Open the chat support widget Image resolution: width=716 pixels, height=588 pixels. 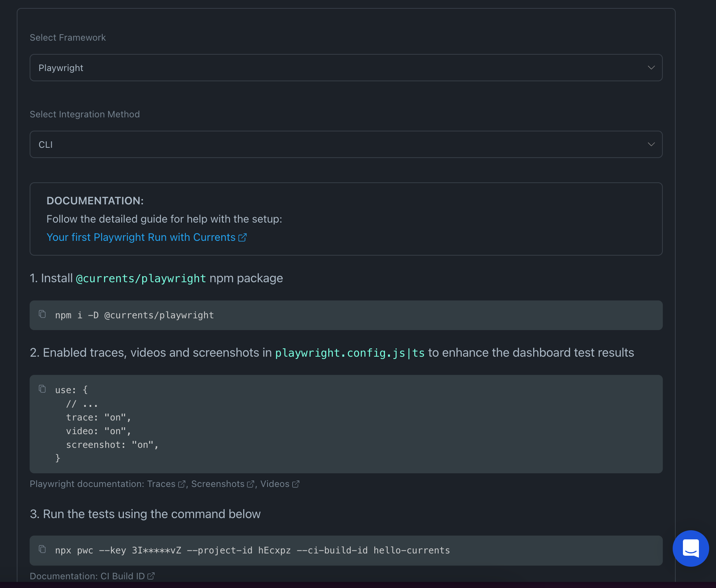click(691, 548)
